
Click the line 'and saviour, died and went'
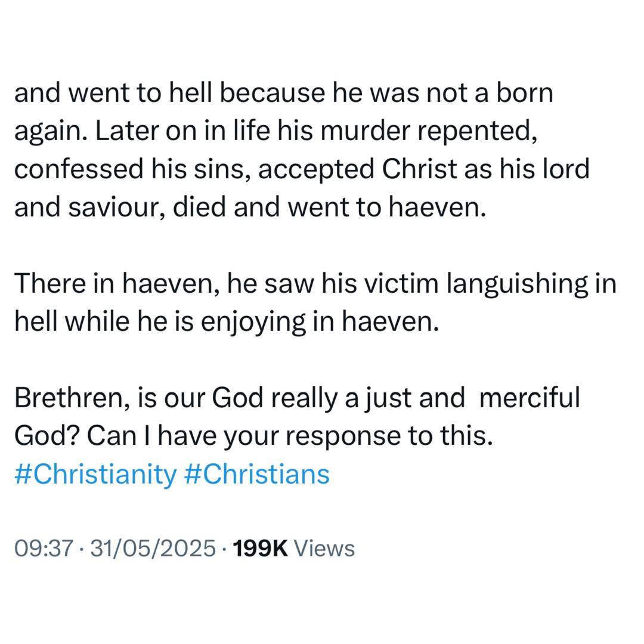(250, 207)
